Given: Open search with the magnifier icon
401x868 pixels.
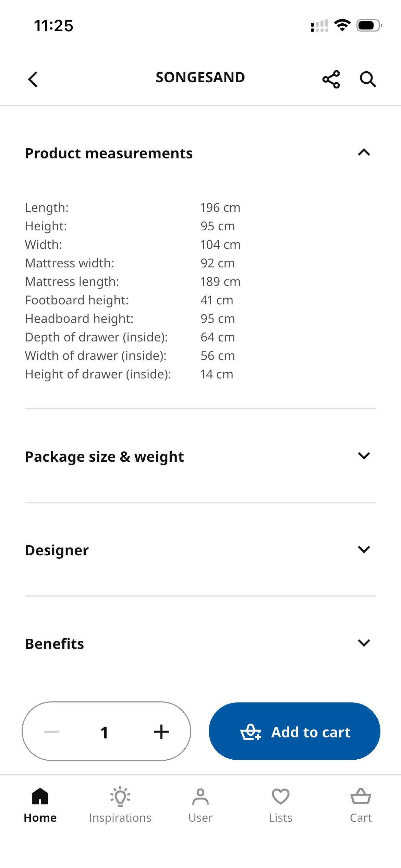Looking at the screenshot, I should [368, 80].
